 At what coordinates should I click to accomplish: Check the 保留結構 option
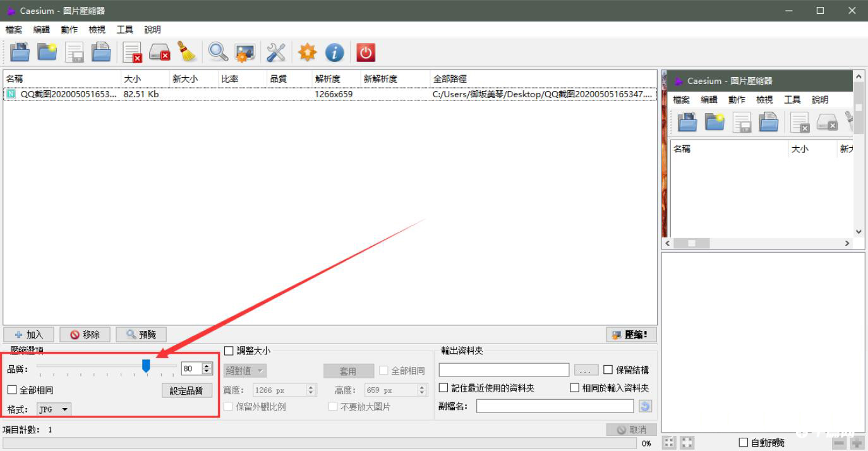pos(607,370)
